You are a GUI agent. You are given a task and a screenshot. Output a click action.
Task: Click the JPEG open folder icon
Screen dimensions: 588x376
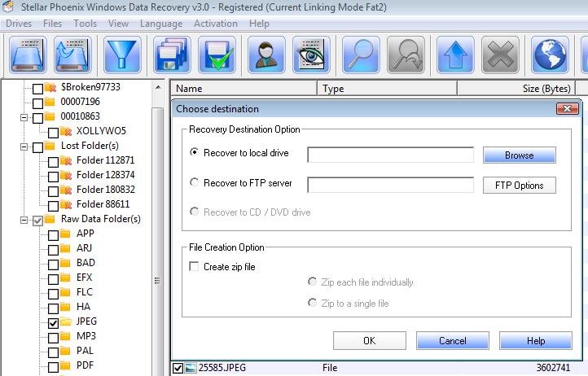(x=66, y=321)
